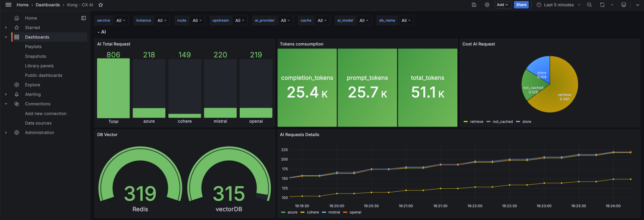Star the Kong - CX AI dashboard
This screenshot has height=220, width=644.
(x=100, y=5)
